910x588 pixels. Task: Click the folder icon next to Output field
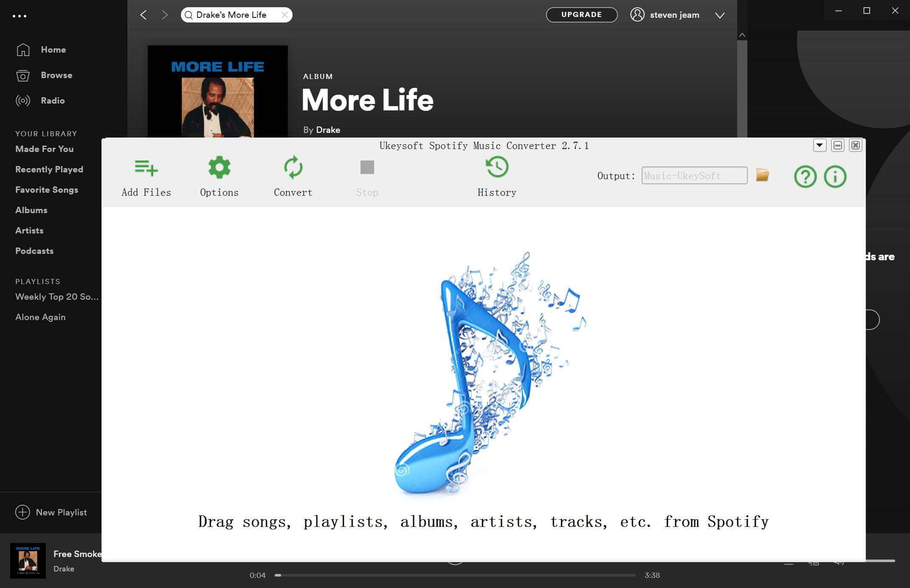762,174
